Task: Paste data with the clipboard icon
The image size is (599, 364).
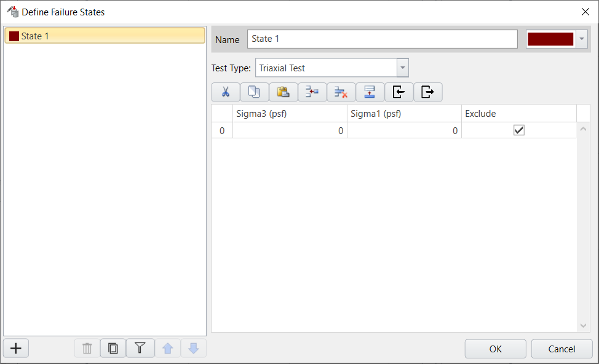Action: [x=284, y=92]
